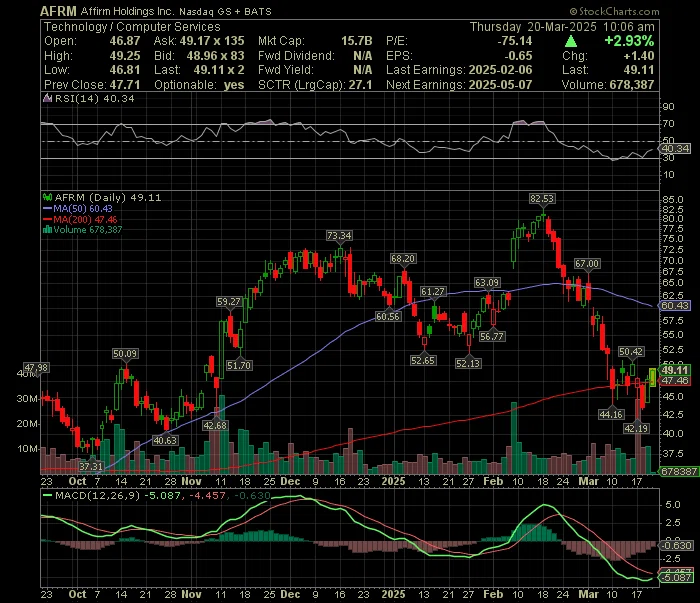This screenshot has width=700, height=603.
Task: Click the -5.087 MACD axis tag
Action: pyautogui.click(x=676, y=578)
